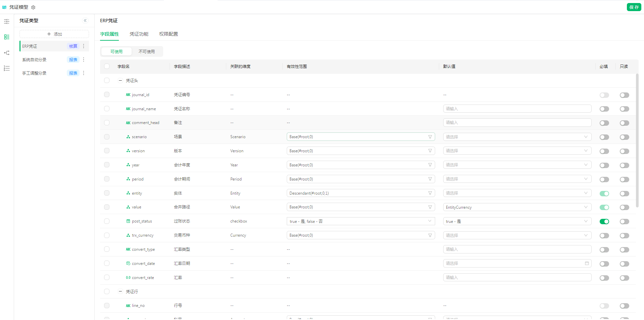Toggle the required switch for post_status
This screenshot has width=644, height=320.
pos(604,222)
